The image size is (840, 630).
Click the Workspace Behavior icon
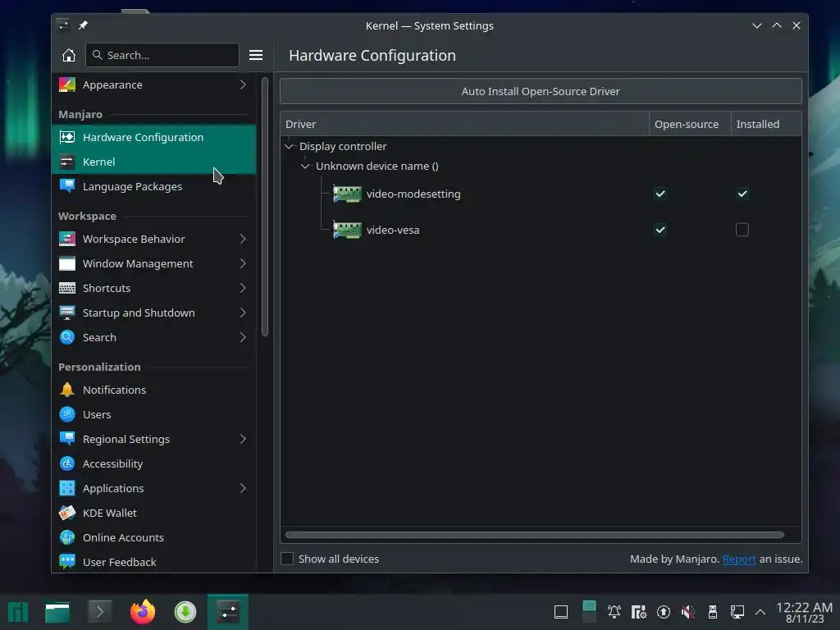pos(67,239)
